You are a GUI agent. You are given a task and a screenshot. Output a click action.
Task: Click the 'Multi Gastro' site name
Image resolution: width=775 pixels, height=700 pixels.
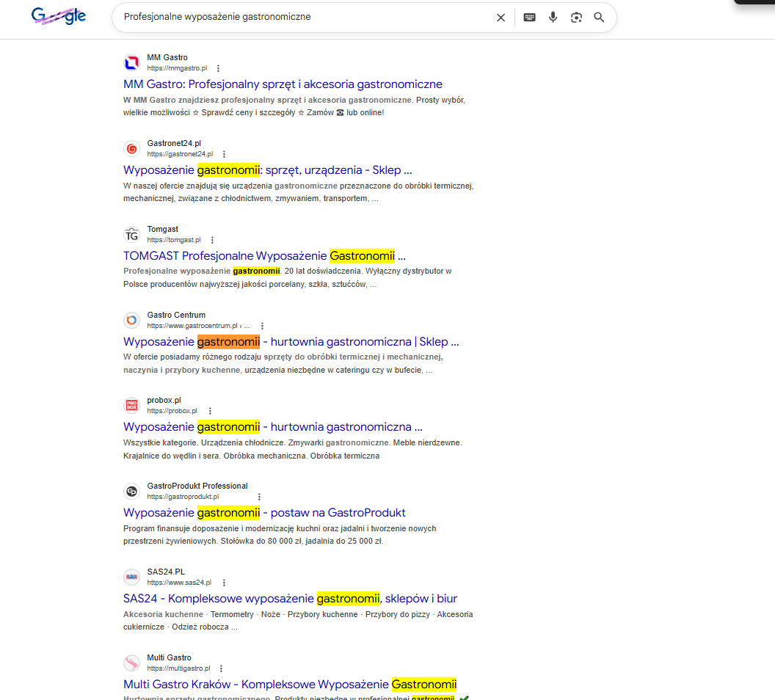[169, 658]
